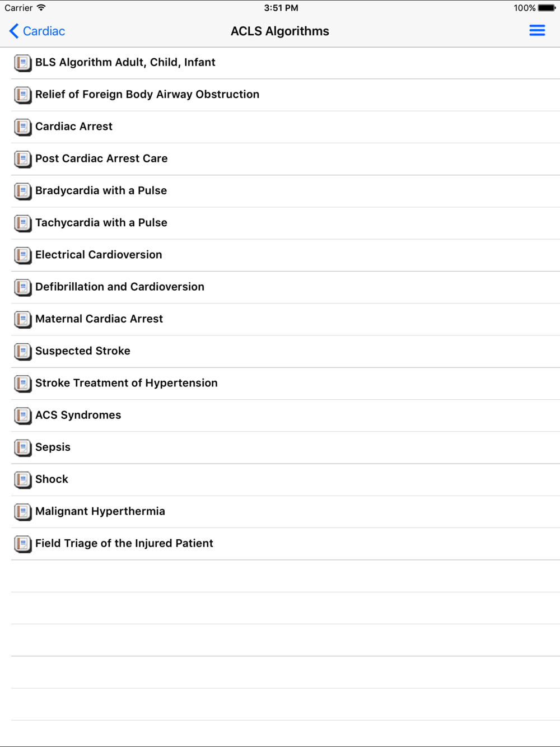The width and height of the screenshot is (560, 747).
Task: Tap the document icon beside Electrical Cardioversion
Action: pyautogui.click(x=22, y=255)
